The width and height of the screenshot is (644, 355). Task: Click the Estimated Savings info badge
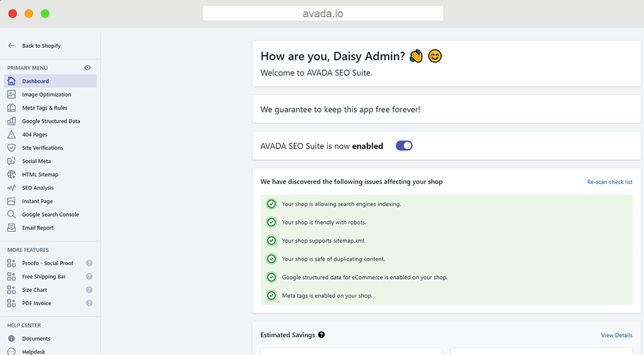tap(321, 335)
